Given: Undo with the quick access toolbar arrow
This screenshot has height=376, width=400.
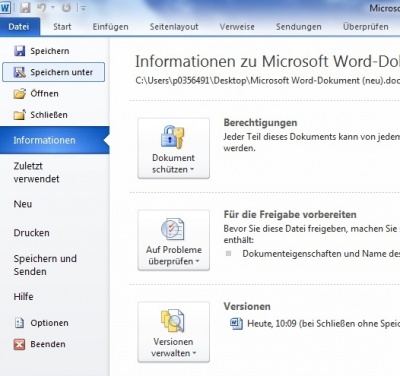Looking at the screenshot, I should tap(42, 8).
